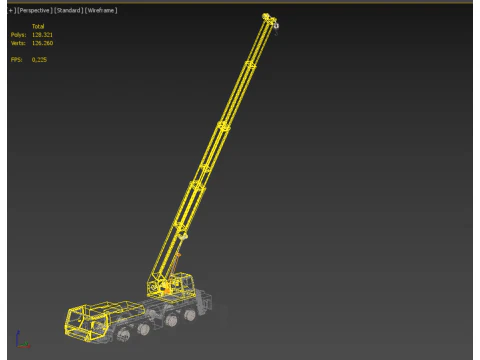Click the Polys count value 128.321
Screen dimensions: 480x360
pyautogui.click(x=42, y=35)
